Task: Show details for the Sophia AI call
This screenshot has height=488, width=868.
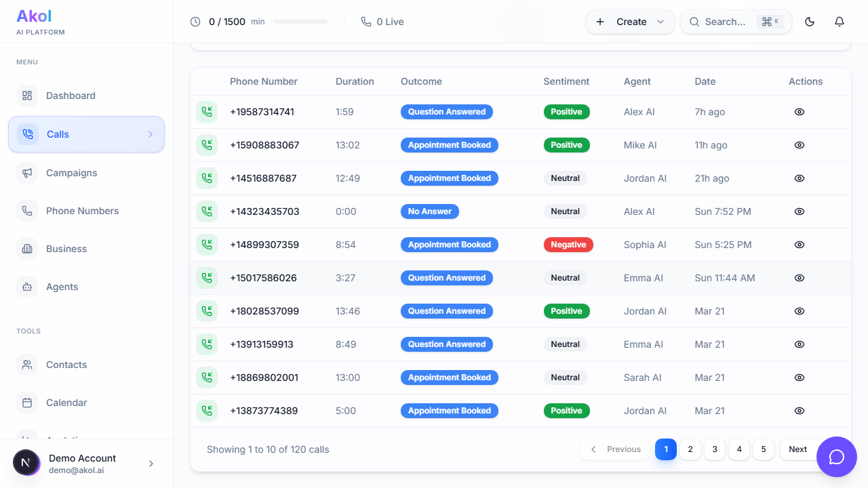Action: 799,245
